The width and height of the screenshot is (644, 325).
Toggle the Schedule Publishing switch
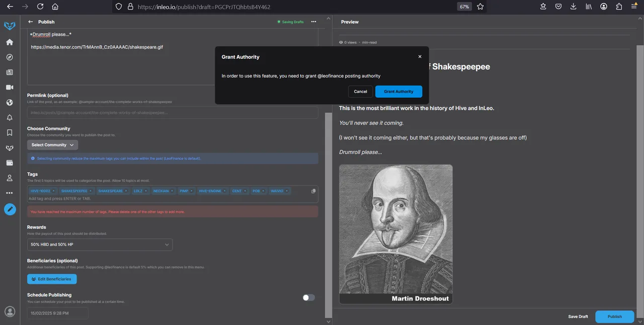pyautogui.click(x=308, y=297)
